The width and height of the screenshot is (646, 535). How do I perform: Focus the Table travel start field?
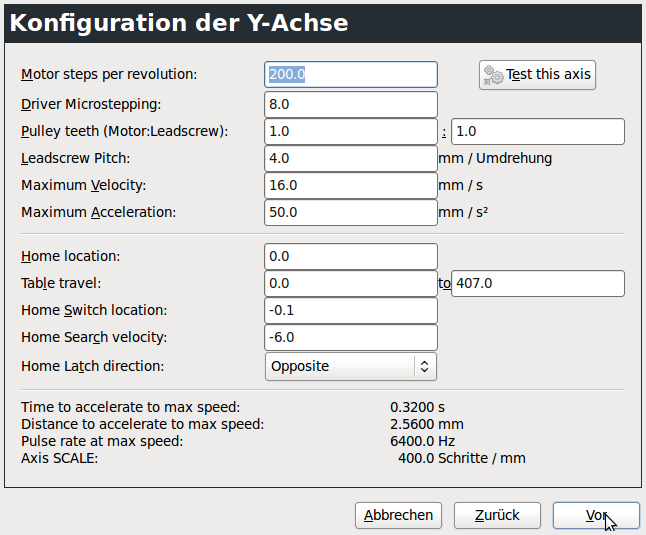(x=351, y=283)
